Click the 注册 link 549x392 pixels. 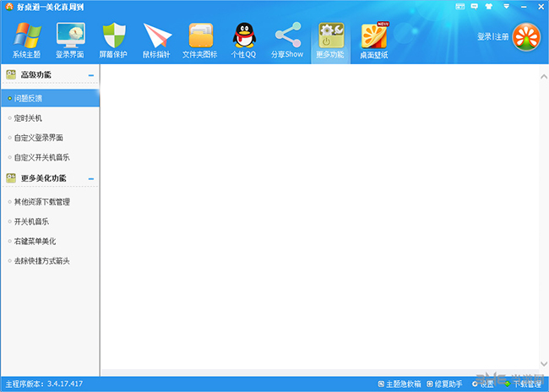pyautogui.click(x=502, y=36)
